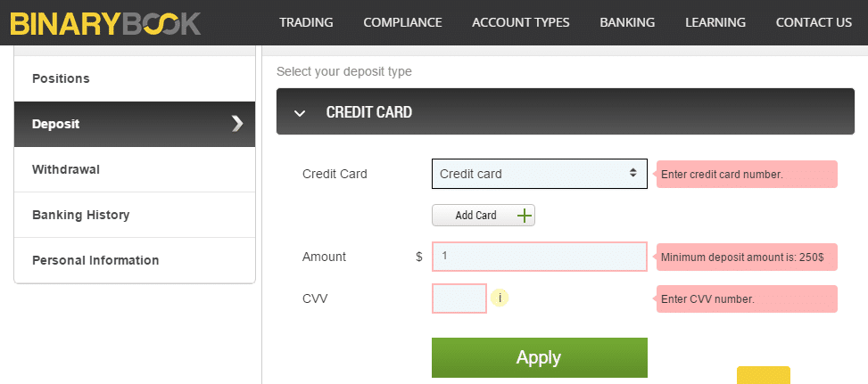Click the green plus icon on Add Card
The image size is (868, 384).
click(x=525, y=216)
